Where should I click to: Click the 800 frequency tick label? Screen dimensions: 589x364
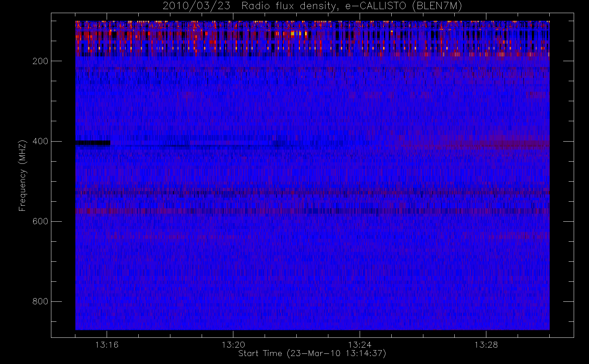tap(40, 301)
